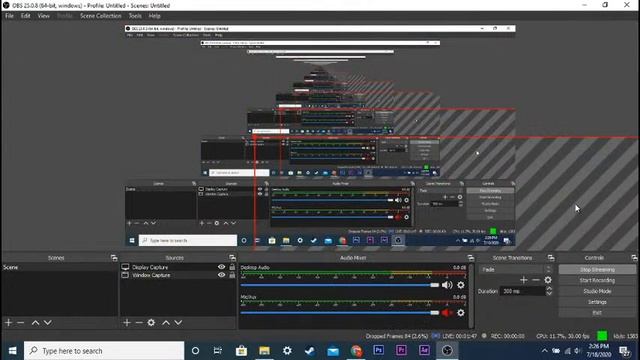The width and height of the screenshot is (640, 360).
Task: Show hidden system tray icons
Action: (544, 351)
